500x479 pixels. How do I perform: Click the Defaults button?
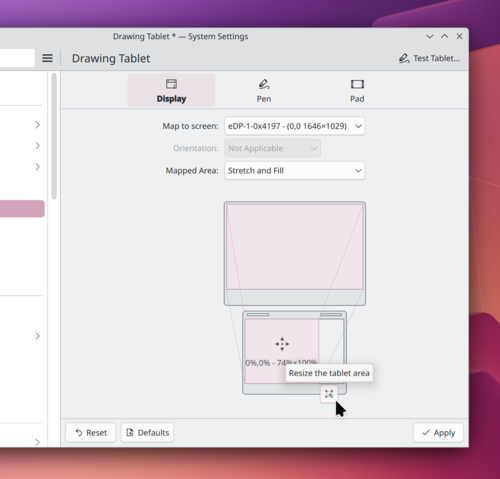coord(147,433)
